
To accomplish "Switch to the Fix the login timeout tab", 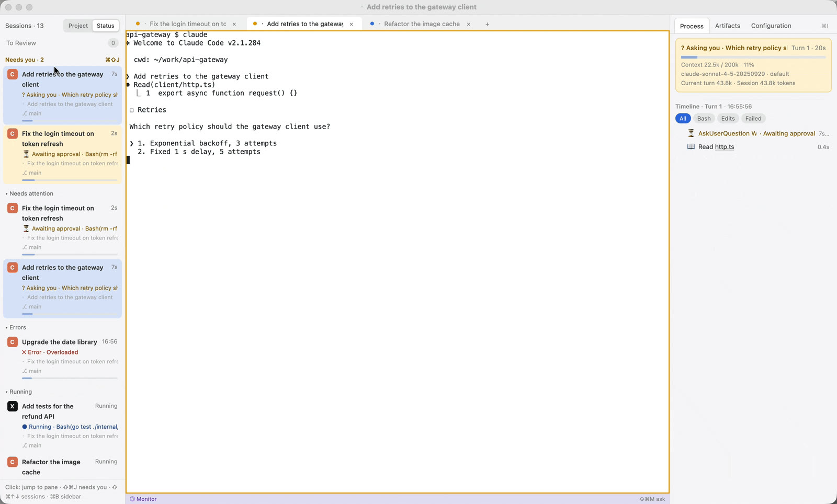I will pos(188,24).
